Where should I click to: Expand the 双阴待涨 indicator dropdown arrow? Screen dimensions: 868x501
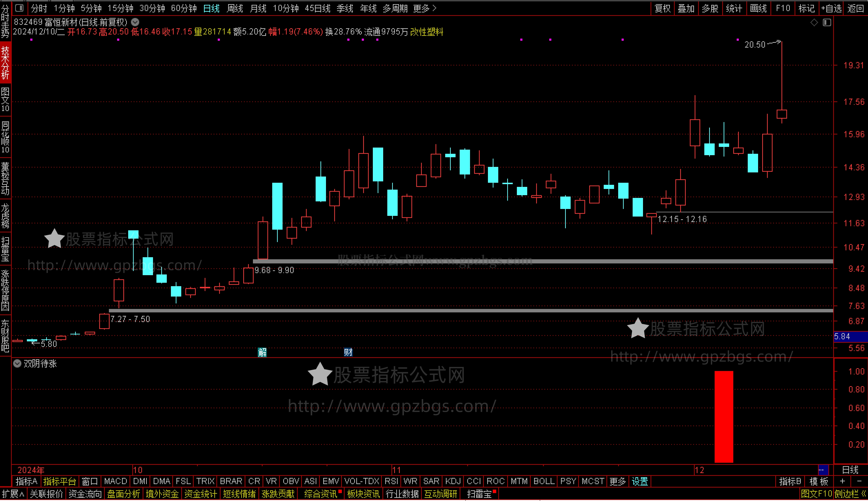coord(17,364)
